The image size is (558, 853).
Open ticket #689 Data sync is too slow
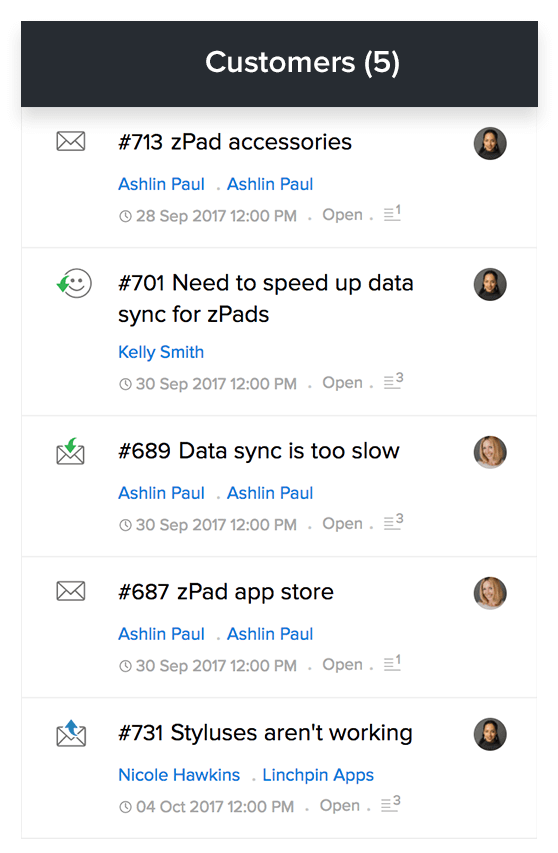(x=259, y=451)
